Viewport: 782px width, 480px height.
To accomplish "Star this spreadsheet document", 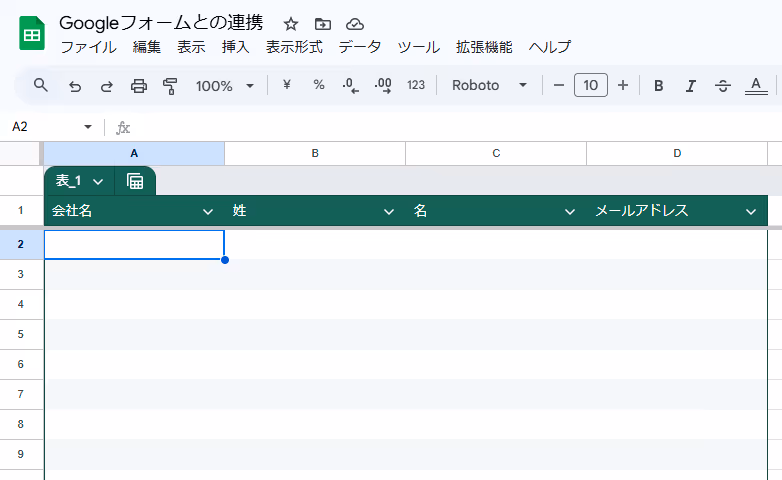I will tap(290, 24).
